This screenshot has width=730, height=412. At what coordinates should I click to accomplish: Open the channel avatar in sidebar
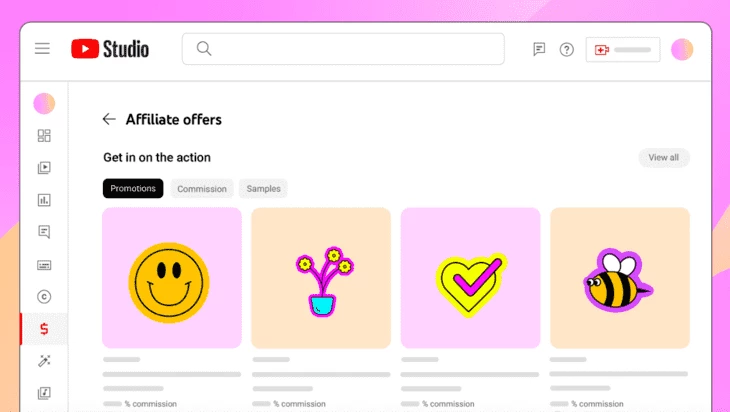[x=44, y=103]
